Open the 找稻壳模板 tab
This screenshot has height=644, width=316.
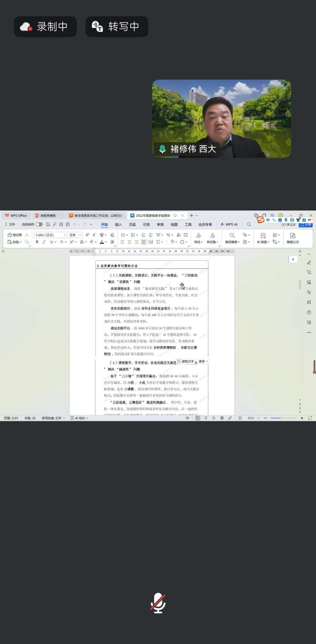[x=48, y=215]
